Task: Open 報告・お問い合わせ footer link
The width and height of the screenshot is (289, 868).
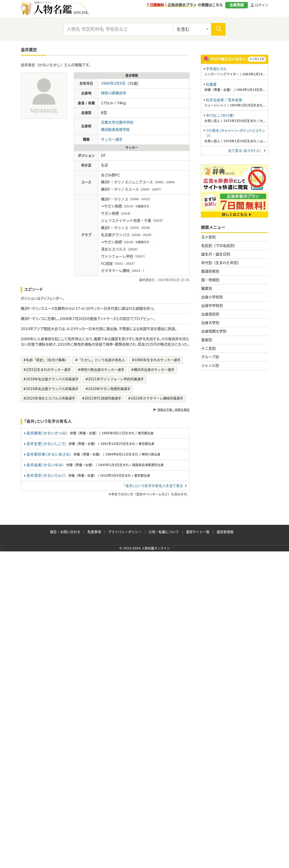Action: (65, 532)
